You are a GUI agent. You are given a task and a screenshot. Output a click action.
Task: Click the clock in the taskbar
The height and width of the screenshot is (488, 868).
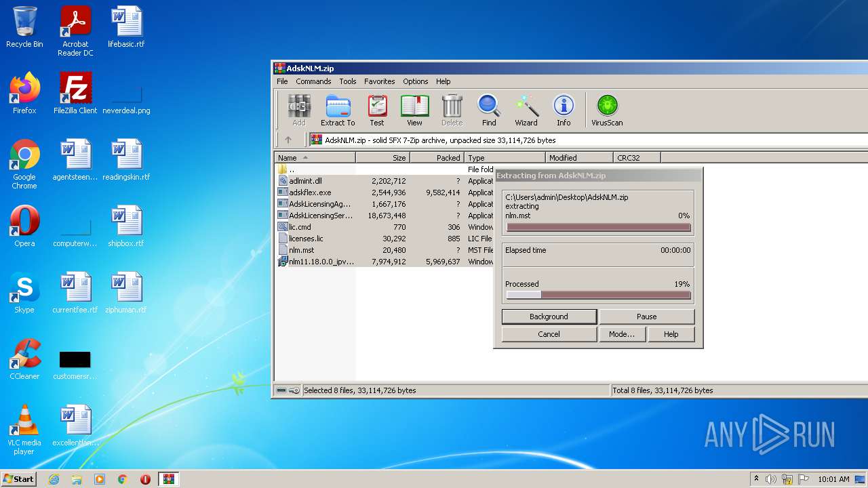[833, 479]
